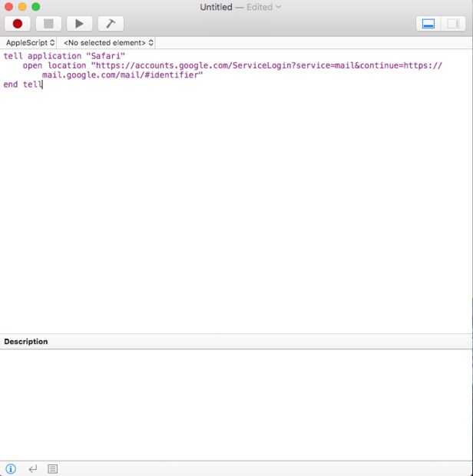Image resolution: width=473 pixels, height=476 pixels.
Task: Click the Untitled window title
Action: point(217,7)
